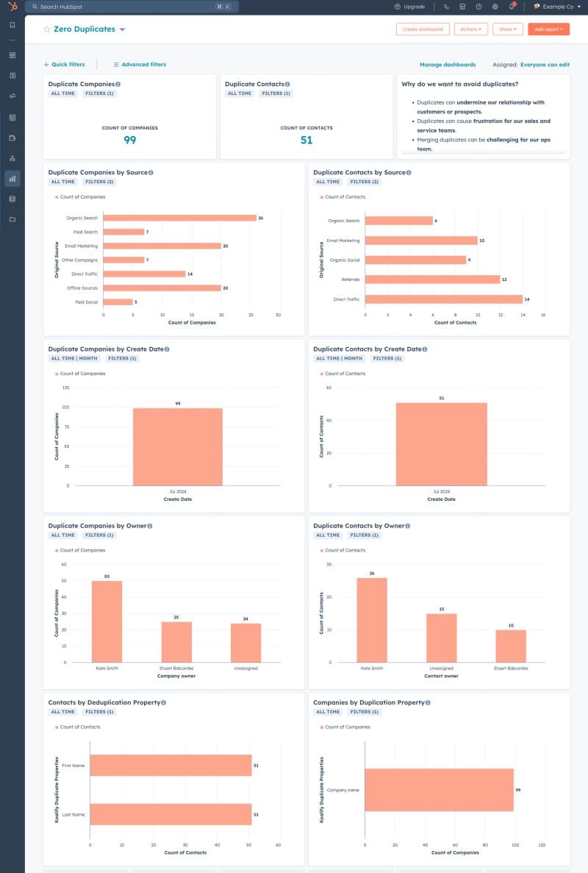Click the Help question mark icon
Viewport: 588px width, 873px height.
click(479, 7)
